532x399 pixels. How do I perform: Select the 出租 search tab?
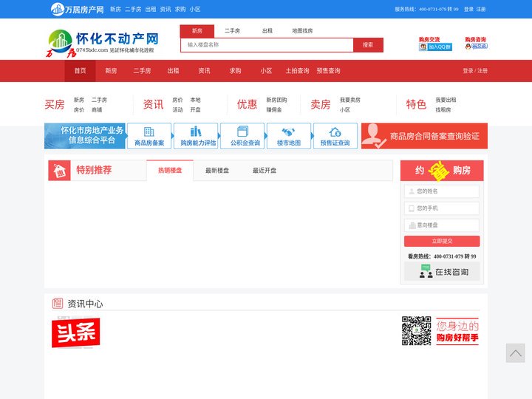[x=267, y=31]
